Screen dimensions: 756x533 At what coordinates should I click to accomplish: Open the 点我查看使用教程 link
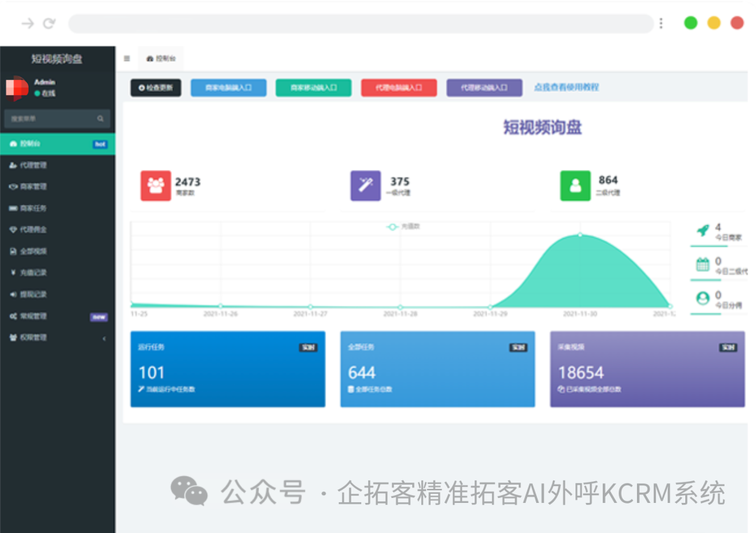(x=566, y=88)
